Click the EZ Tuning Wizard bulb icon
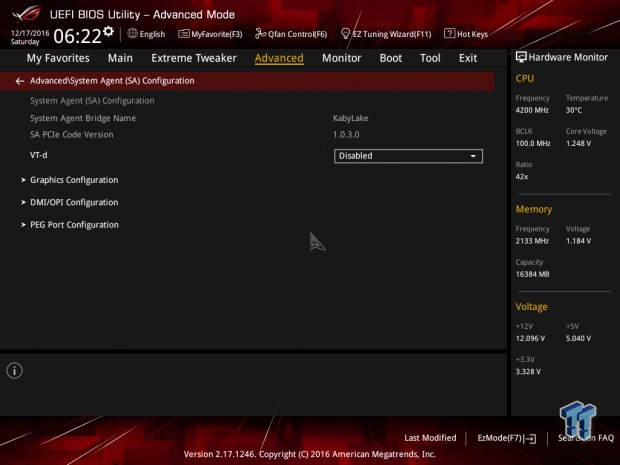This screenshot has height=465, width=620. pos(345,34)
